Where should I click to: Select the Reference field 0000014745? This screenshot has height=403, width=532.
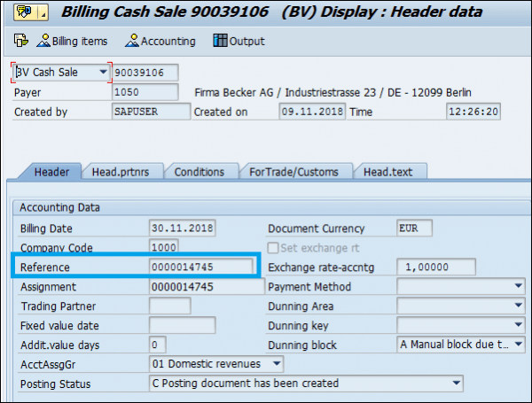tap(201, 267)
